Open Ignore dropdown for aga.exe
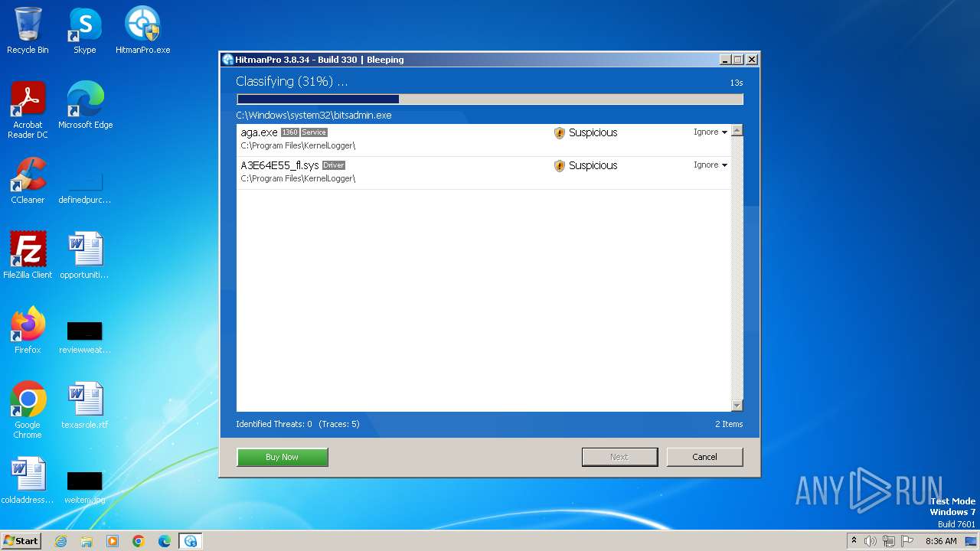This screenshot has height=551, width=980. pos(710,132)
